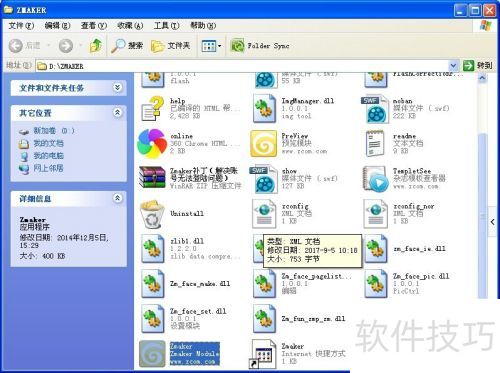Open the File (文件) menu
Image resolution: width=500 pixels, height=373 pixels.
pos(21,25)
